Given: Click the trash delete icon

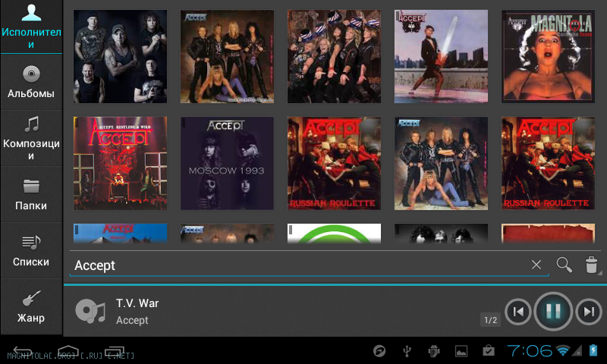Looking at the screenshot, I should 591,265.
